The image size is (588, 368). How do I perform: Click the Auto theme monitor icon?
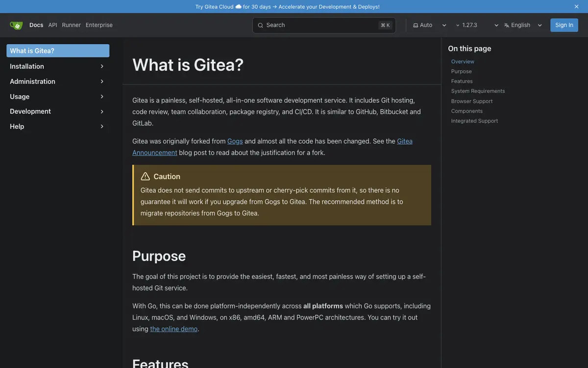[416, 25]
